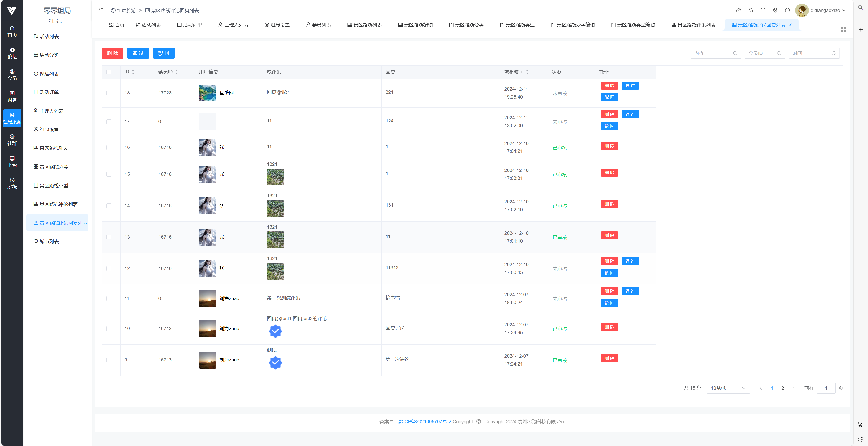
Task: Toggle fullscreen mode icon
Action: click(x=763, y=10)
